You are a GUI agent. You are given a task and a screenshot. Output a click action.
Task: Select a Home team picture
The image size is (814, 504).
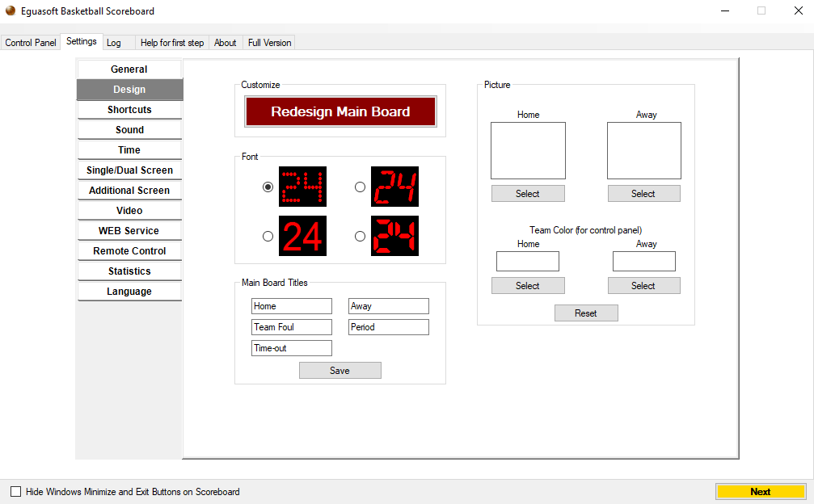pyautogui.click(x=528, y=193)
